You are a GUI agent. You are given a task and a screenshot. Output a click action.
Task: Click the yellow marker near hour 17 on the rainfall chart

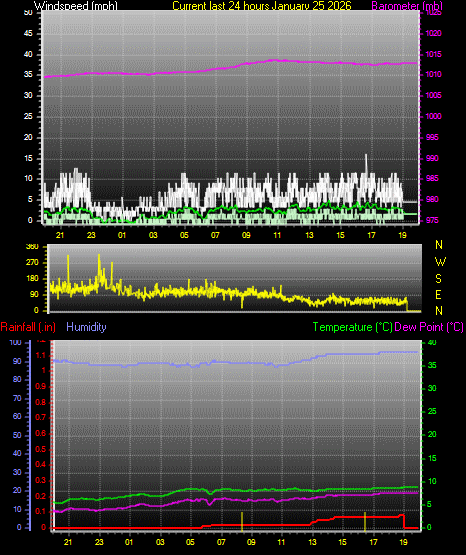point(365,521)
